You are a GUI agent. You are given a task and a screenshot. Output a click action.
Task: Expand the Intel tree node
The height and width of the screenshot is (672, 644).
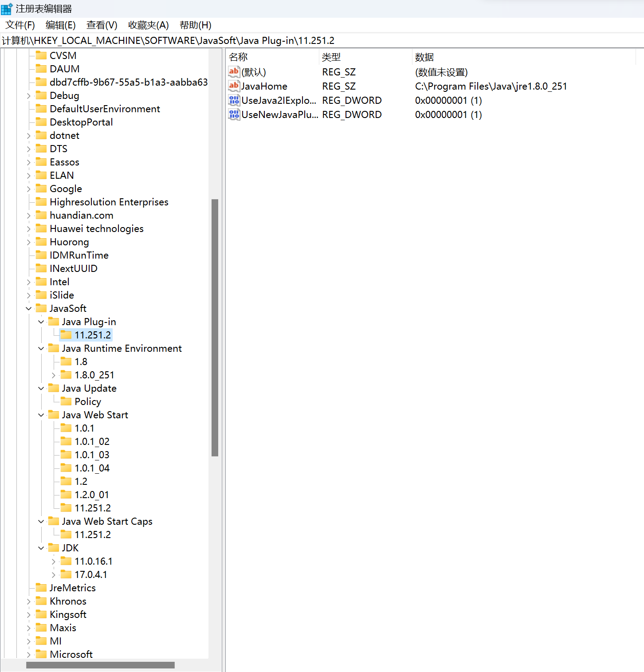pos(28,282)
